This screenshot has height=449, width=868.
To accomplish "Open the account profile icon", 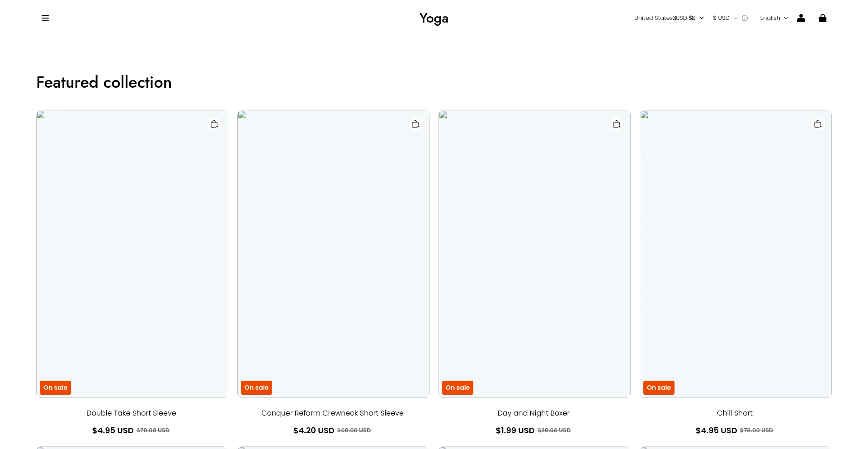I will (801, 18).
